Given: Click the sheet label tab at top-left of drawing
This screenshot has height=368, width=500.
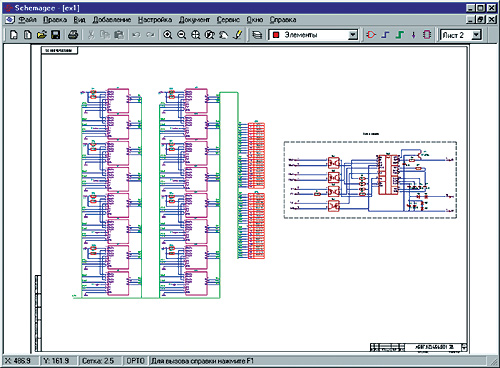Looking at the screenshot, I should point(59,50).
